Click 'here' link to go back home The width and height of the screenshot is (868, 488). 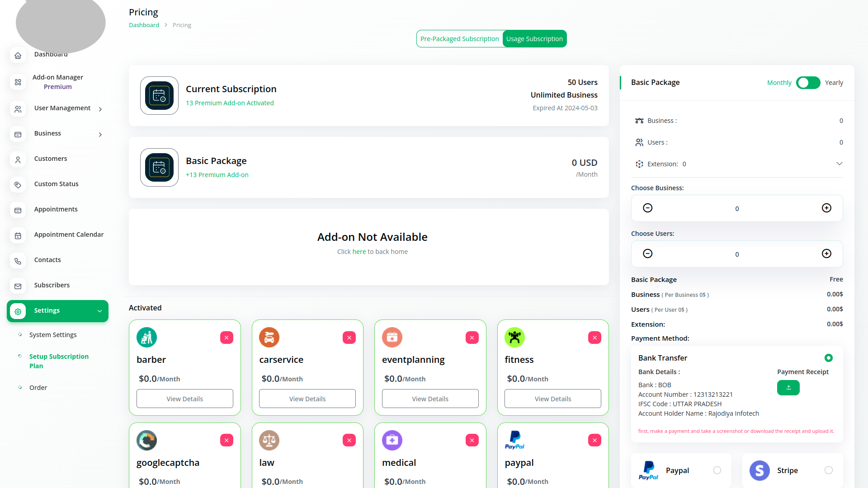click(x=359, y=252)
